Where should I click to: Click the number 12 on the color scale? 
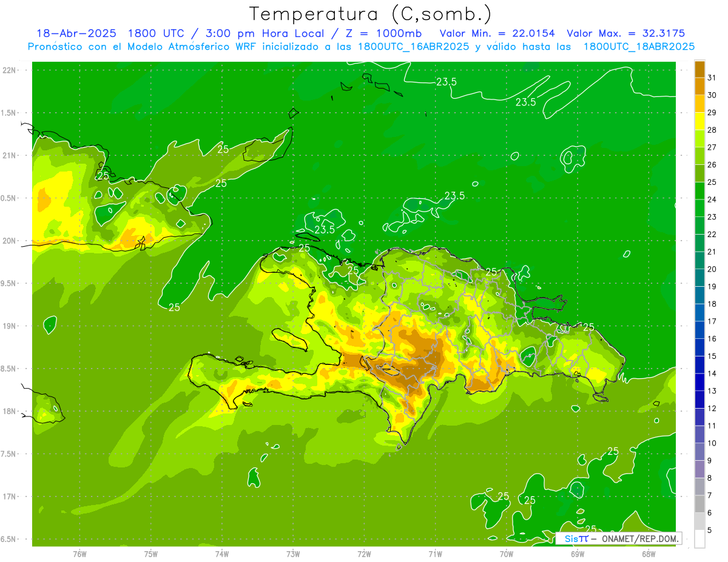[x=712, y=408]
